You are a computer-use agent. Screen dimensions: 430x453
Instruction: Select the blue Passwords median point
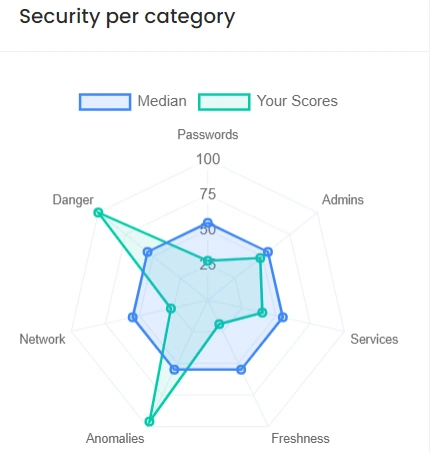click(208, 223)
